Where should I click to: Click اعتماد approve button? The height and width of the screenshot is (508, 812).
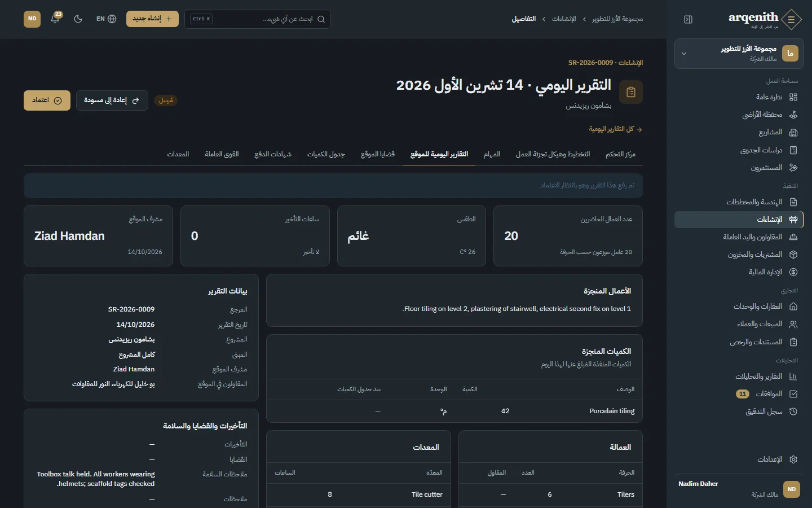(47, 100)
